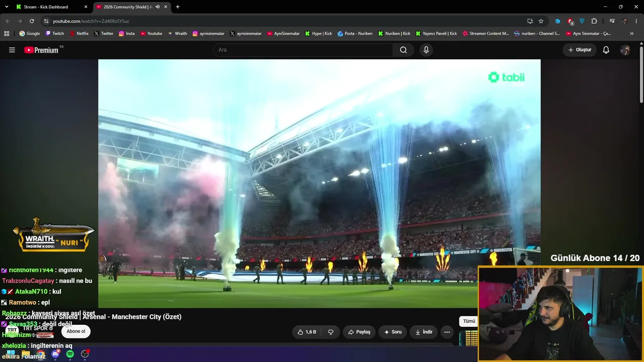Click the Oluştur create button
This screenshot has height=362, width=644.
(580, 50)
